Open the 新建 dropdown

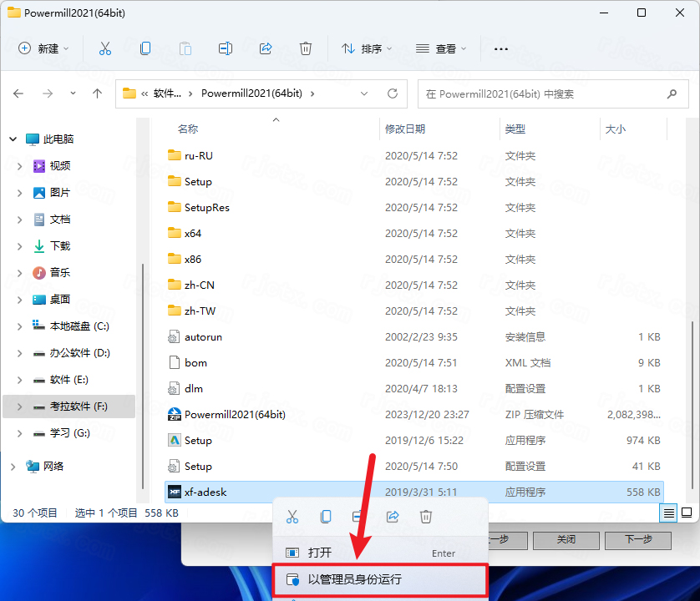pyautogui.click(x=43, y=48)
